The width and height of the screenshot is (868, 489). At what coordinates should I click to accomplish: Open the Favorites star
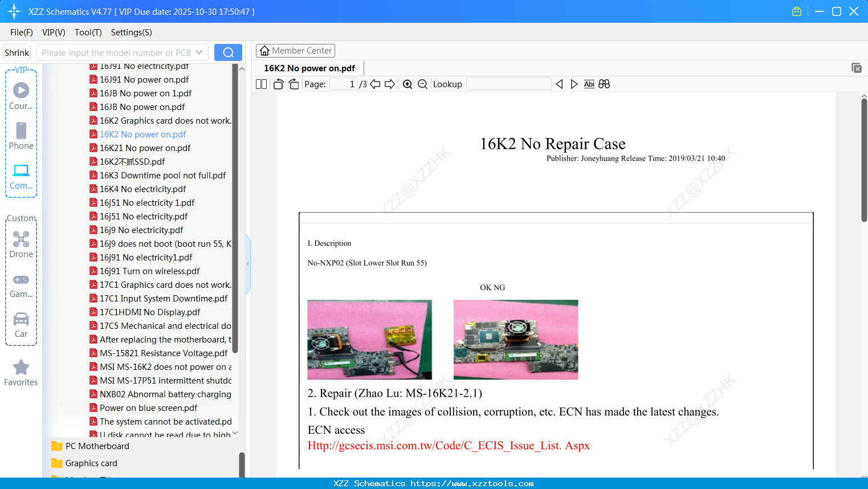(x=21, y=373)
